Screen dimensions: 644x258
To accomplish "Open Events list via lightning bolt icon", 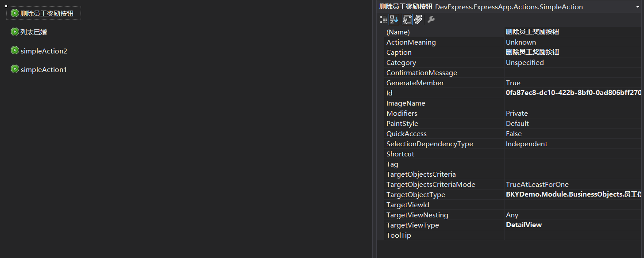I will pos(418,19).
